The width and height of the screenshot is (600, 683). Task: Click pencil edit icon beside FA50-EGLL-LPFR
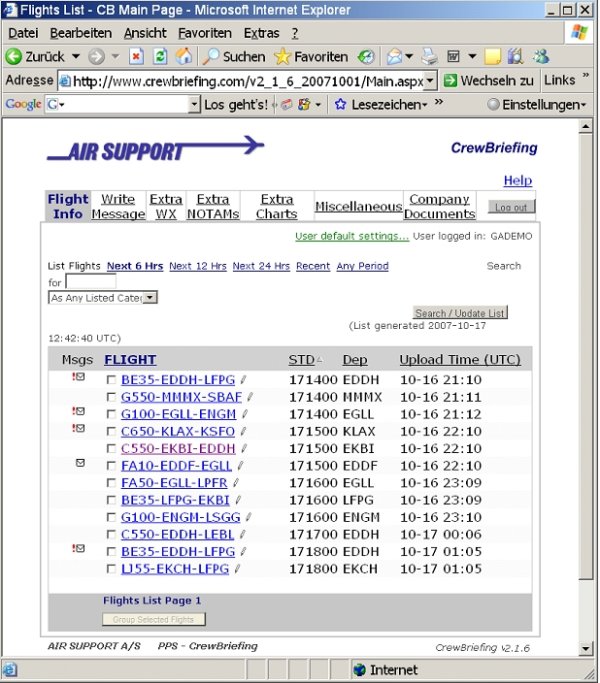236,483
